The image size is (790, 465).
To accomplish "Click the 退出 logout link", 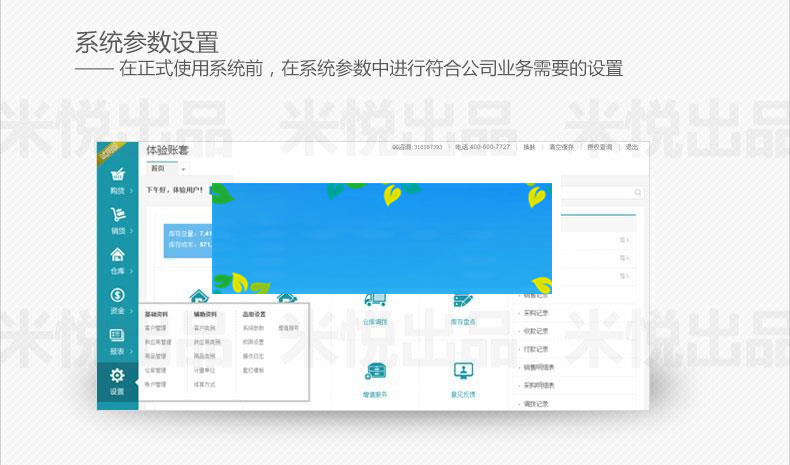I will pos(632,147).
